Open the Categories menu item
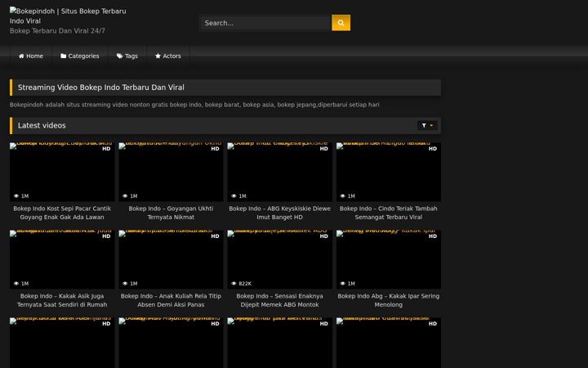The height and width of the screenshot is (368, 588). (80, 56)
